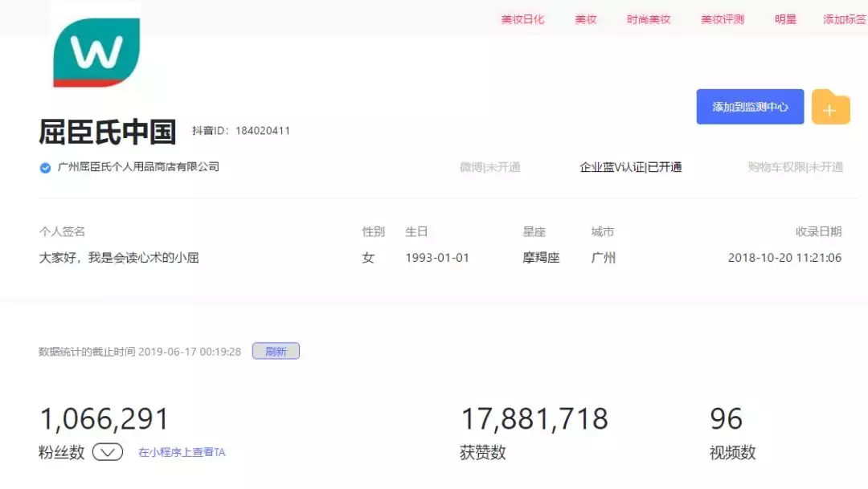The image size is (868, 489).
Task: Click 添加到监测中心 button
Action: [750, 107]
